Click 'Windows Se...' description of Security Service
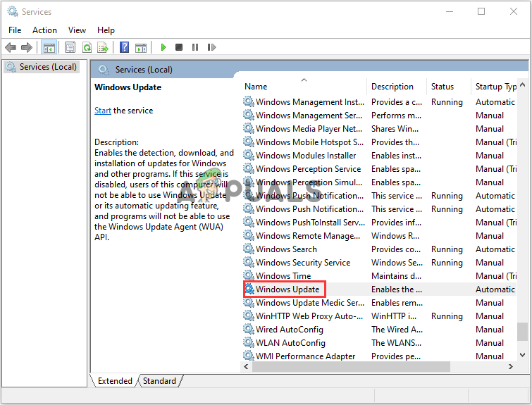 (397, 263)
